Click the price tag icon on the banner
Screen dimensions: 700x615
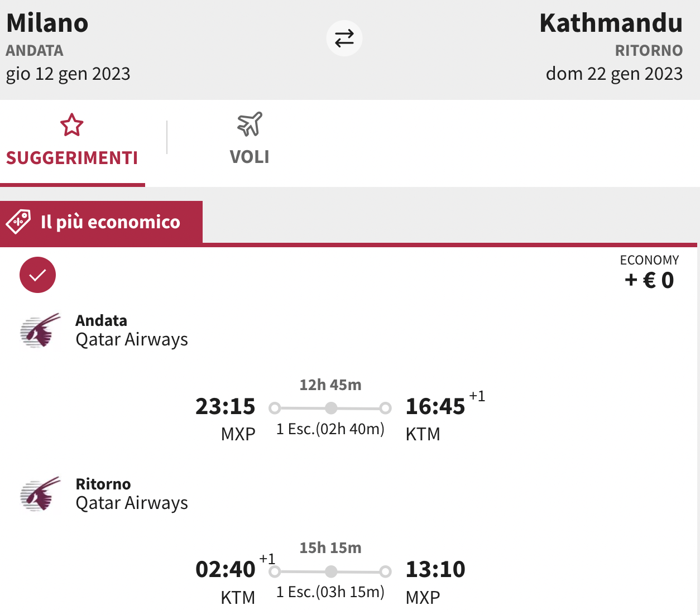coord(18,222)
